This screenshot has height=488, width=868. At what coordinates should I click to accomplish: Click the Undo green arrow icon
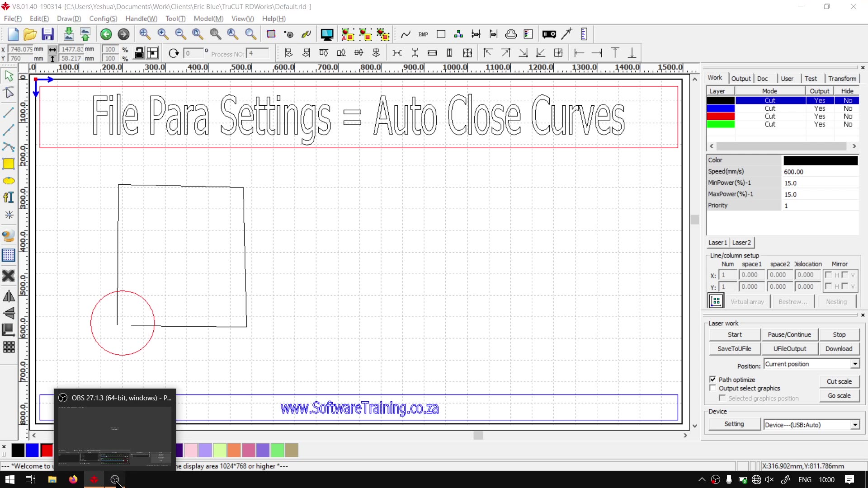pos(106,34)
